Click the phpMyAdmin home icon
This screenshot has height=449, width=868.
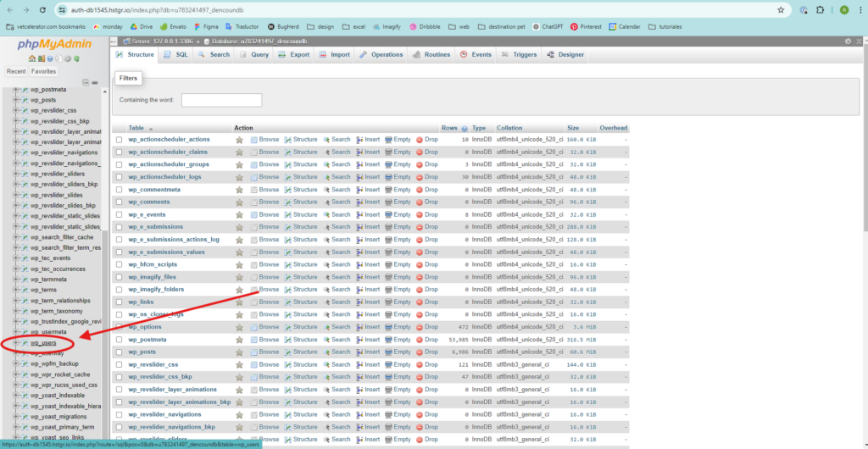click(x=31, y=59)
